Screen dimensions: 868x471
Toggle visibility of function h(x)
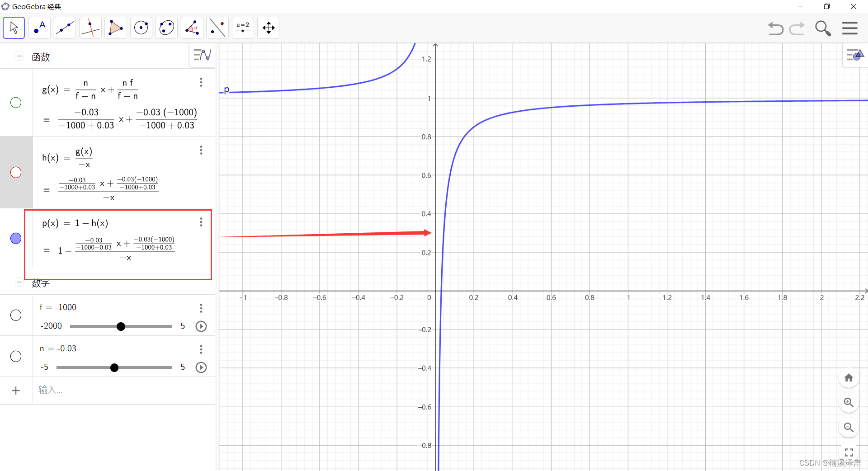16,172
